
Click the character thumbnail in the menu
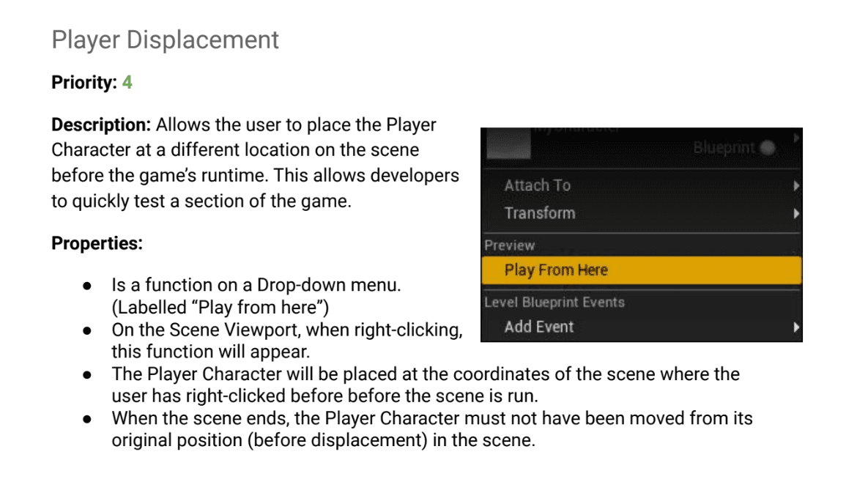click(x=508, y=144)
